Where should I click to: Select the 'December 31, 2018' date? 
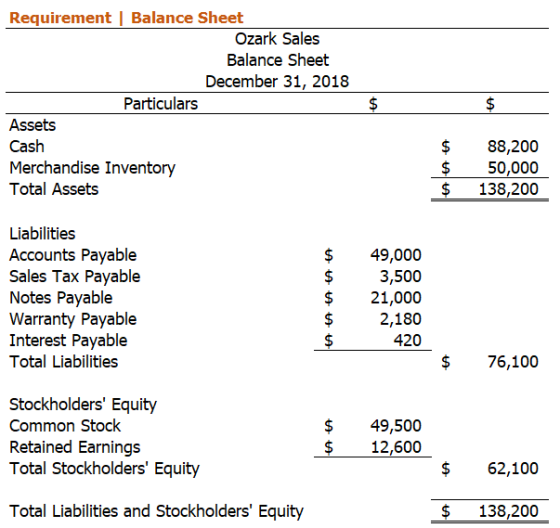[277, 81]
